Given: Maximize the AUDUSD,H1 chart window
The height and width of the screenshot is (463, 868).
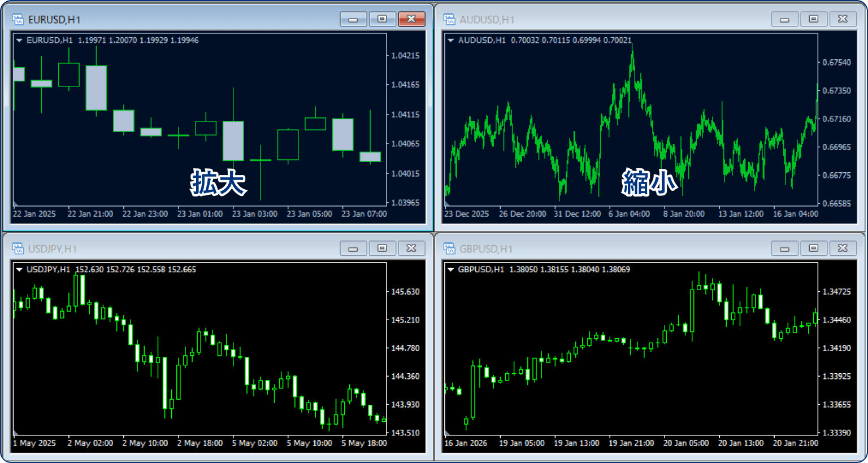Looking at the screenshot, I should click(x=813, y=19).
